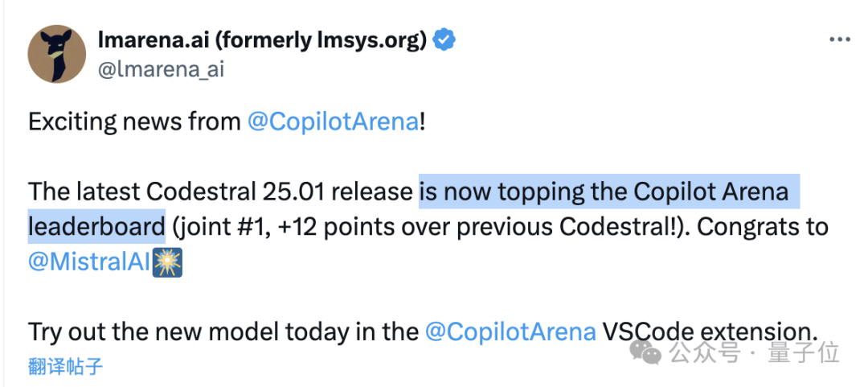Viewport: 868px width, 387px height.
Task: Click the sparkle emoji after @MistralAI
Action: (x=167, y=263)
